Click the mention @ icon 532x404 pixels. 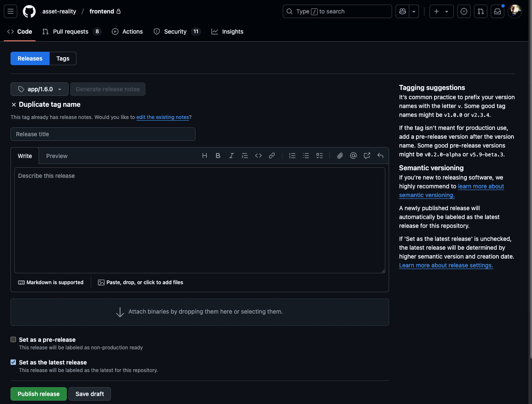click(x=353, y=156)
